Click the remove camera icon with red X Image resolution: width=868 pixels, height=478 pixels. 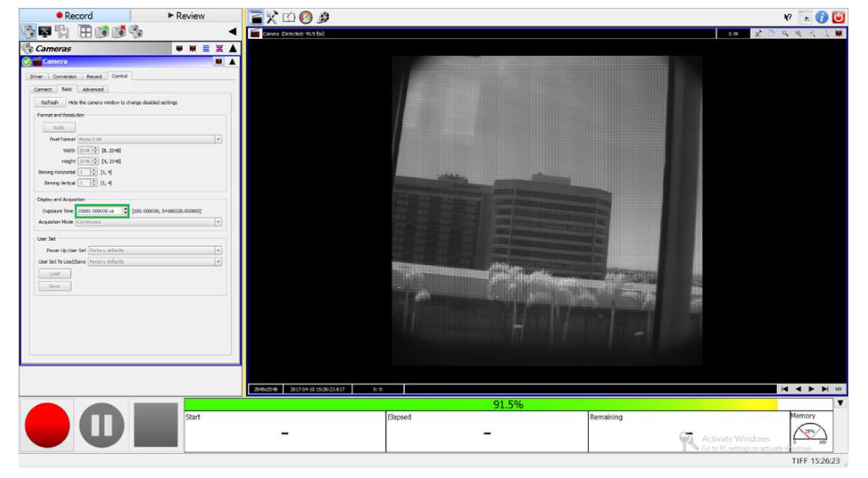pos(119,32)
